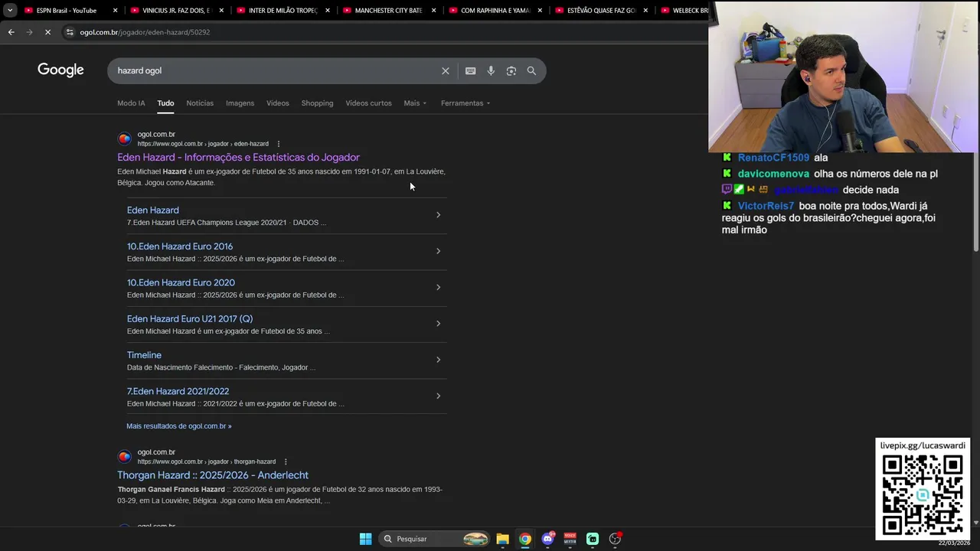980x551 pixels.
Task: Open more options for Thorgan Hazard result
Action: pos(286,461)
